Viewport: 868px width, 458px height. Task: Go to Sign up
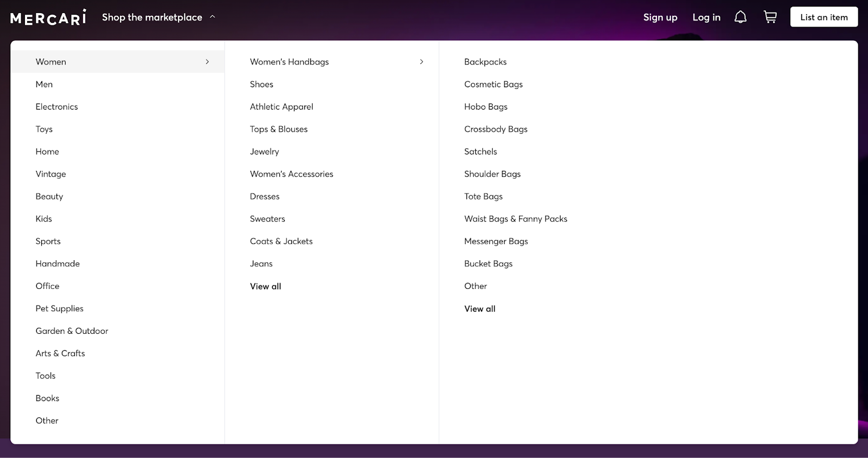(660, 17)
